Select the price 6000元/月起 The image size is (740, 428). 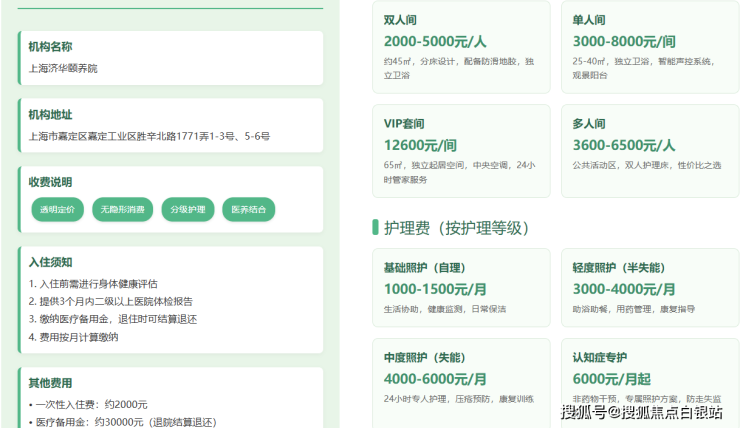pyautogui.click(x=612, y=379)
